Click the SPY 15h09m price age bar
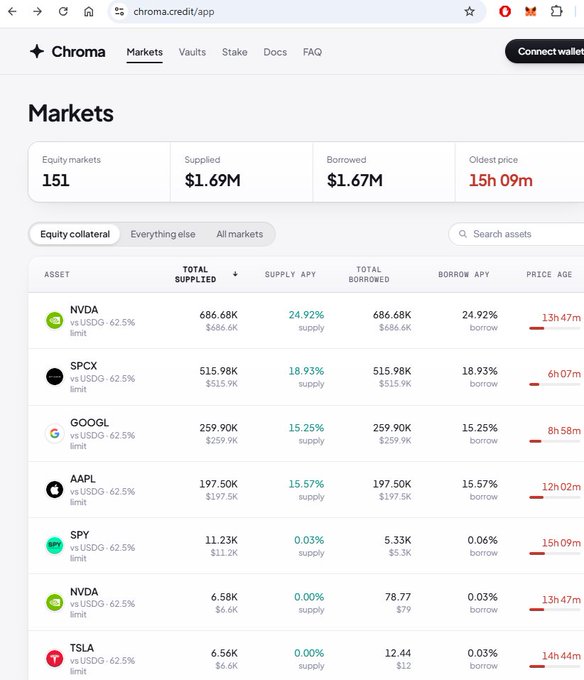This screenshot has width=584, height=680. pos(555,553)
